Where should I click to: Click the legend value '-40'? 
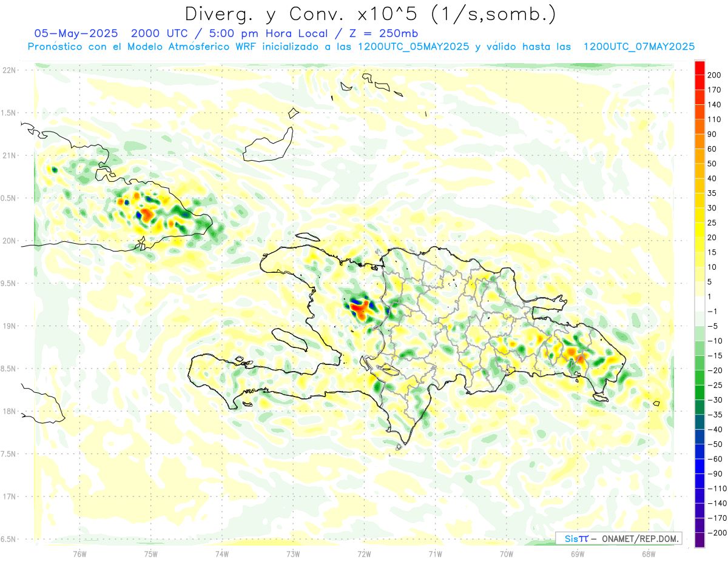(x=715, y=429)
